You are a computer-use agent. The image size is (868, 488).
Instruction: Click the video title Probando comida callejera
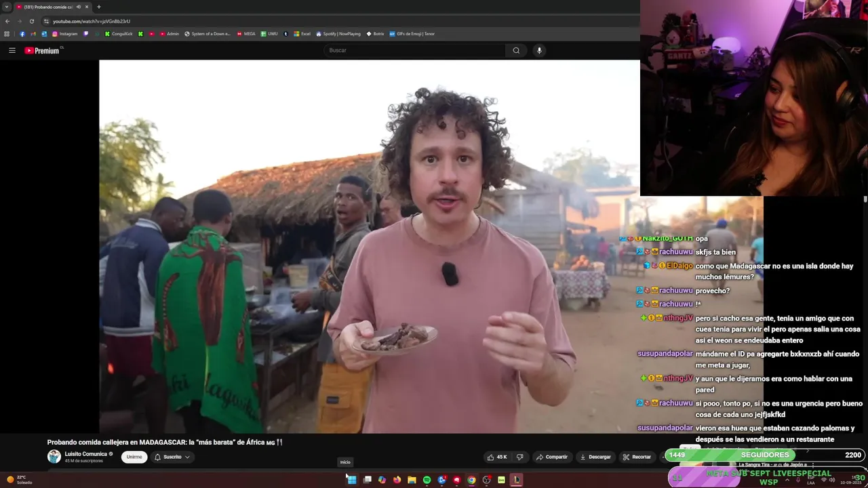(165, 442)
